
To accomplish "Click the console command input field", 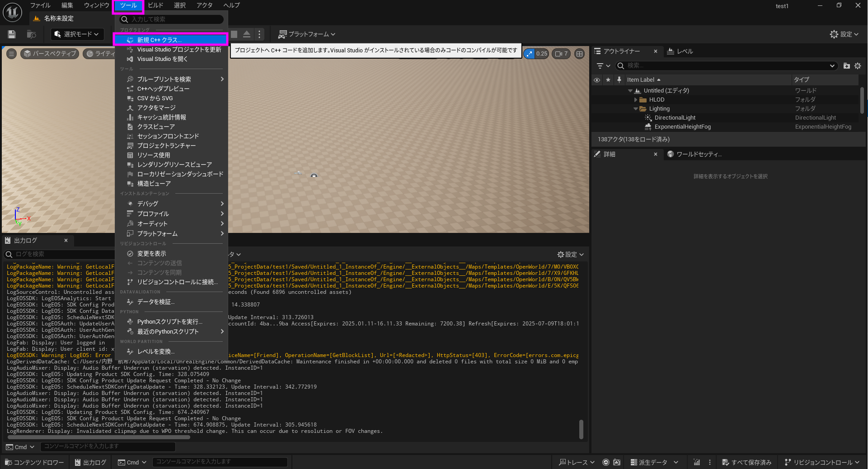I will 221,461.
